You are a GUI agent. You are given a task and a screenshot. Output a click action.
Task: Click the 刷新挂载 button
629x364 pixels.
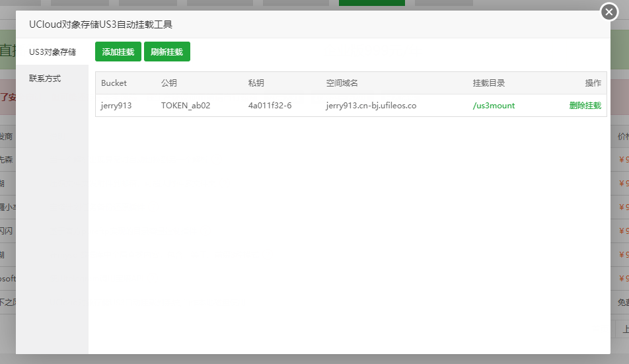click(x=167, y=52)
